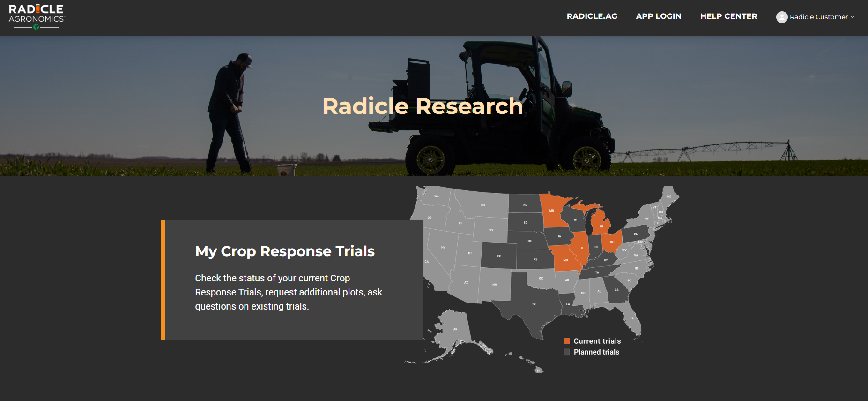868x401 pixels.
Task: Select Wyoming (WY) on the map
Action: 491,230
